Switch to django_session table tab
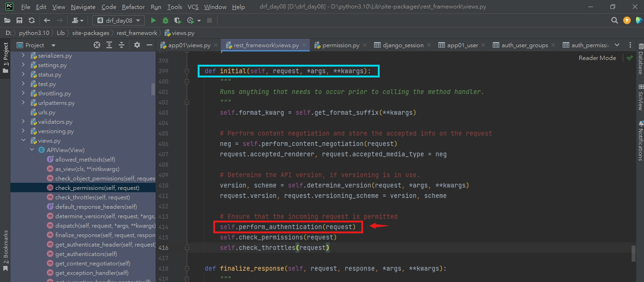The image size is (644, 282). pyautogui.click(x=403, y=45)
